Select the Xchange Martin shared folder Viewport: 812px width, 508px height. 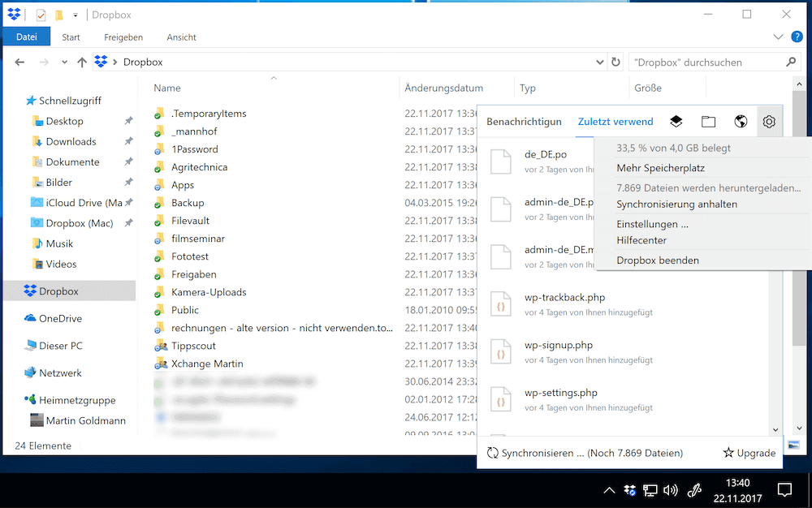pos(206,364)
